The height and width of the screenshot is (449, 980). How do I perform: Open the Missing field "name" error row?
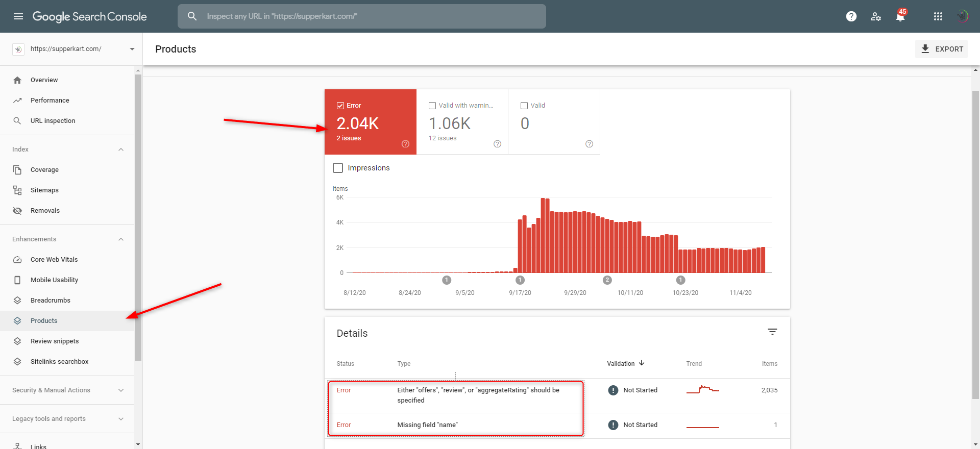click(x=557, y=425)
